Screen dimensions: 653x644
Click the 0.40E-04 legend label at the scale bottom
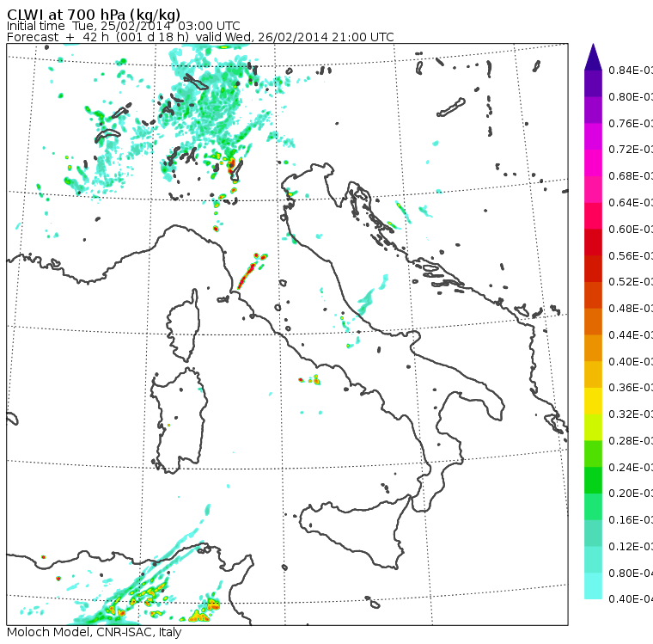point(631,599)
